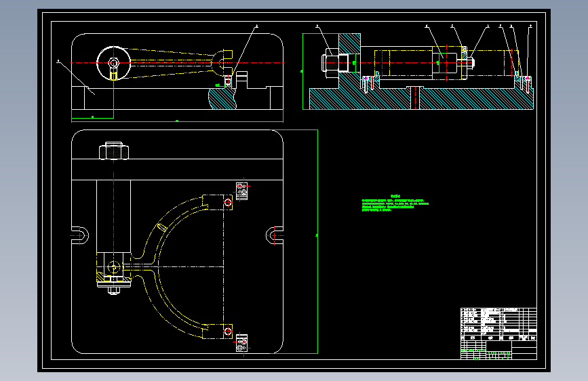Click the tall green vertical dimension line

tap(317, 241)
